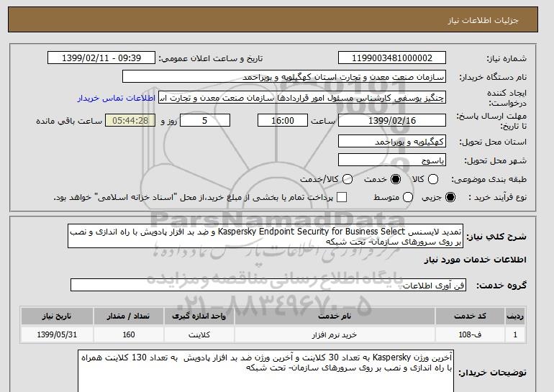Screen dimensions: 554x392
Task: Click the buyer organization name field
Action: pyautogui.click(x=284, y=77)
